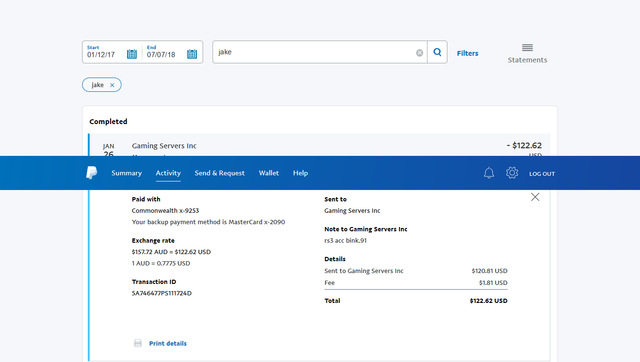Click the printer icon
The image size is (640, 362).
(138, 343)
